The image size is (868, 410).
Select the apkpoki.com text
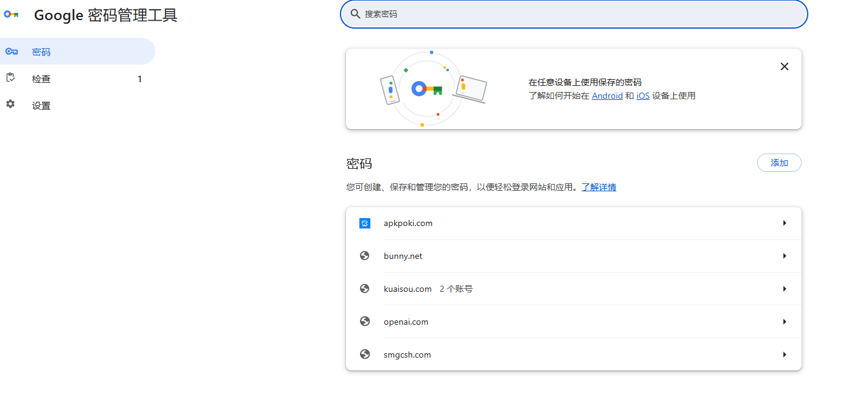408,223
